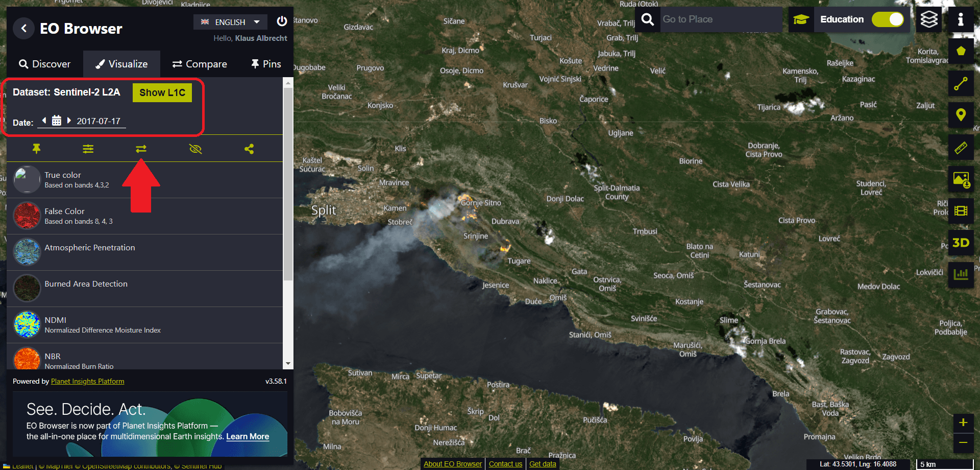Click the share visualization icon
Image resolution: width=980 pixels, height=470 pixels.
tap(249, 149)
